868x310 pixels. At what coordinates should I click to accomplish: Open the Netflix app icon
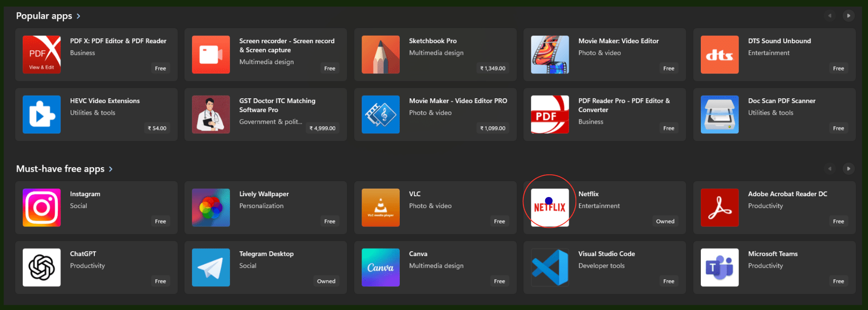point(550,207)
